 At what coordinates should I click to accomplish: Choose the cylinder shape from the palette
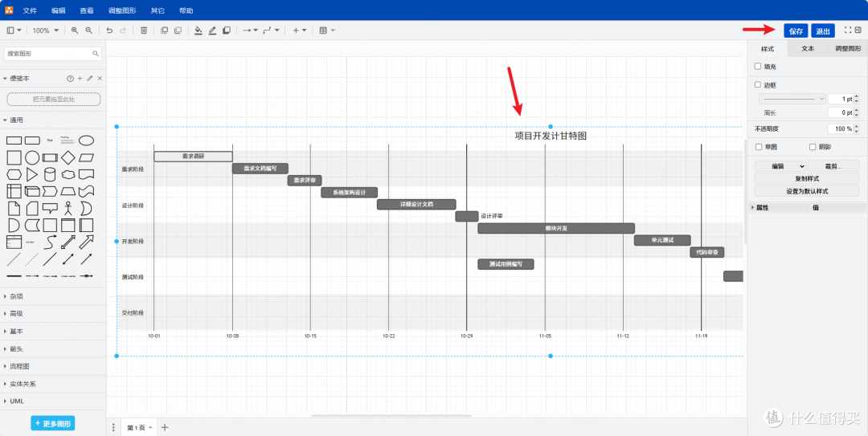(x=50, y=175)
